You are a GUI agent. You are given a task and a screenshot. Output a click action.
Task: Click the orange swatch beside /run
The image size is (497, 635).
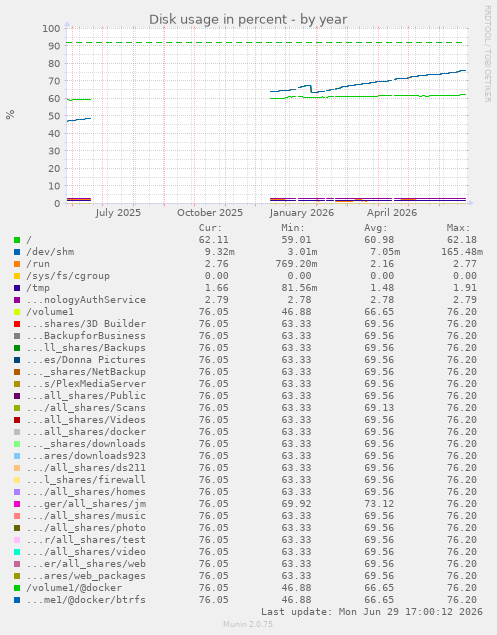point(17,264)
